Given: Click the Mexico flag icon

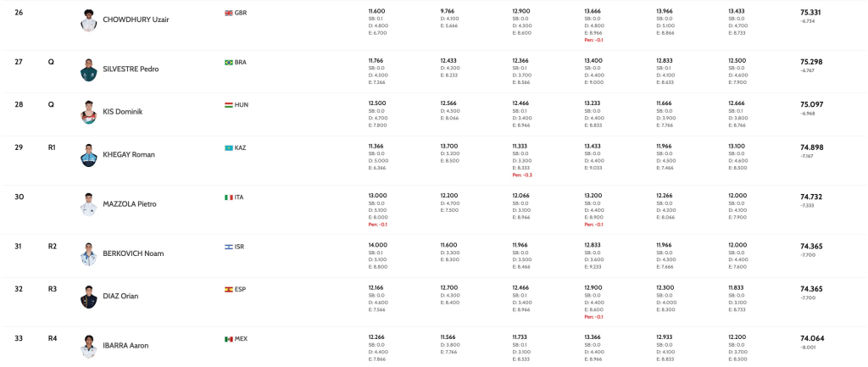Looking at the screenshot, I should [228, 339].
